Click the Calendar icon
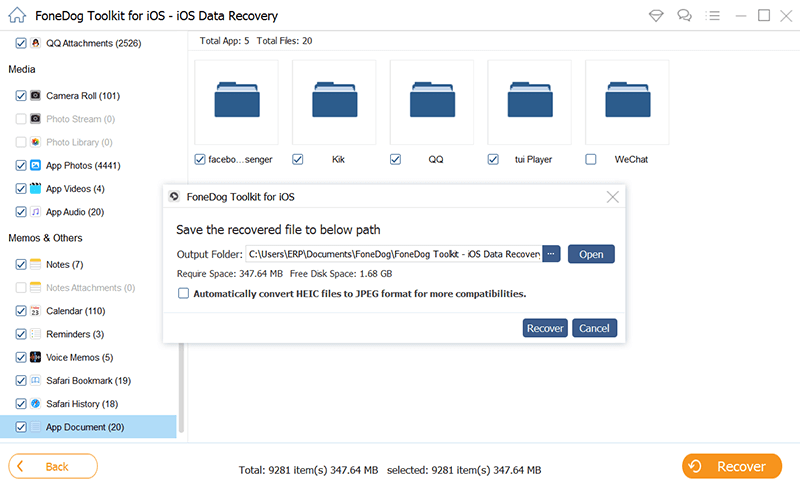800x489 pixels. click(35, 311)
